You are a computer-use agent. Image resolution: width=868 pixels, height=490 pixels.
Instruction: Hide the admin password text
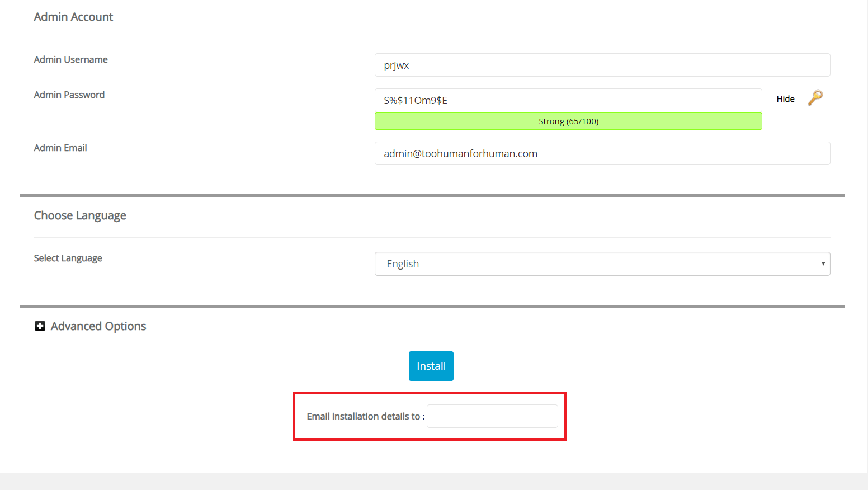(x=785, y=99)
